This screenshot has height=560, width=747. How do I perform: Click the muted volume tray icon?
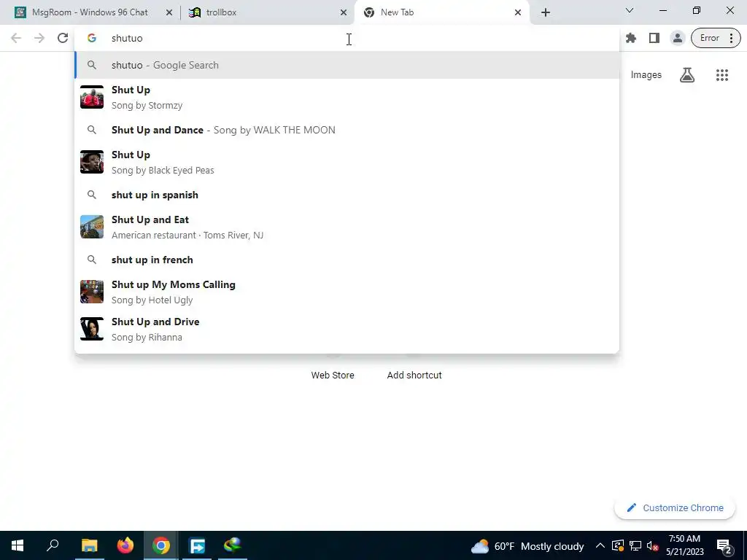click(652, 545)
